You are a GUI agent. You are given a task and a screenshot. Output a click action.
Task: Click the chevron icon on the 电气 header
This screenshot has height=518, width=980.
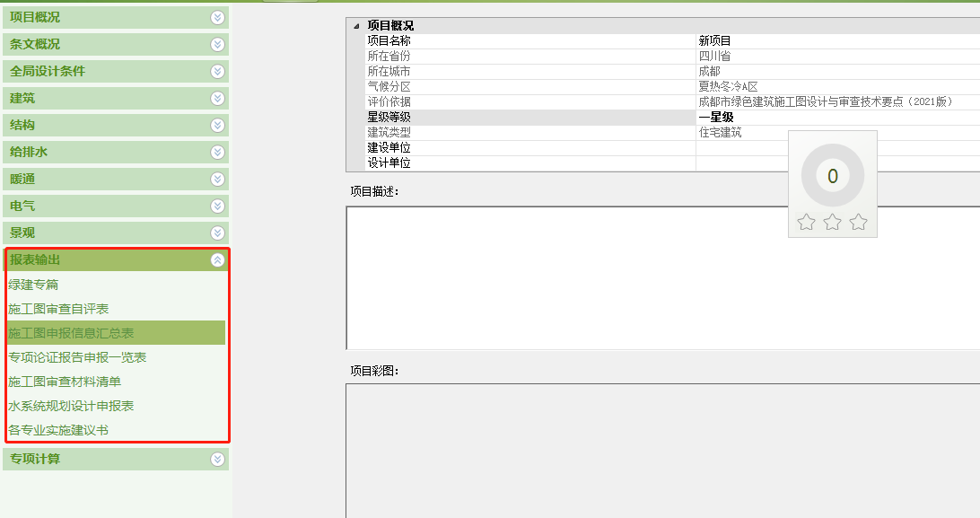(x=215, y=206)
